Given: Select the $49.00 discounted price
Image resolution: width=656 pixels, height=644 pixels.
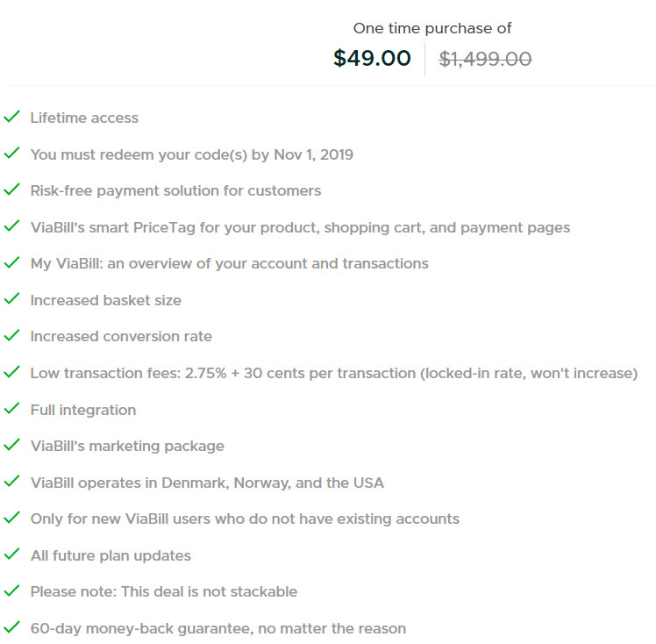Looking at the screenshot, I should (x=372, y=58).
